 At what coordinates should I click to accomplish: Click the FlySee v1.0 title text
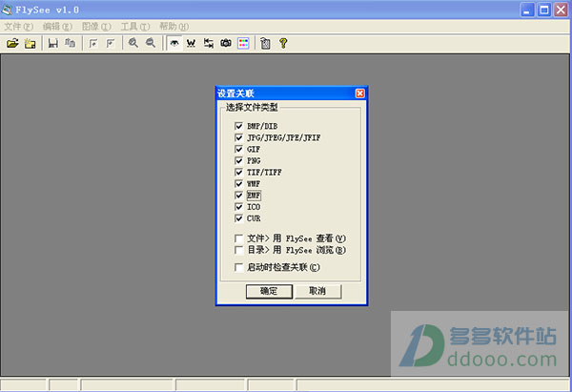coord(47,10)
